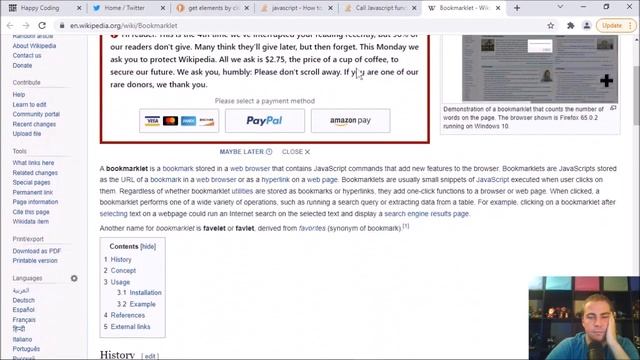Viewport: 640px width, 360px height.
Task: Click the enlarge icon beside image caption
Action: tap(613, 108)
